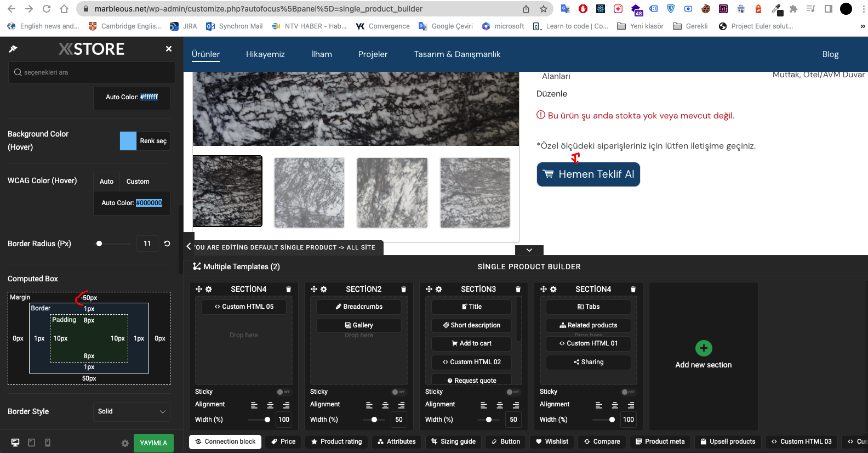Select the Wishlist element
Screen dimensions: 868x453
(551, 441)
